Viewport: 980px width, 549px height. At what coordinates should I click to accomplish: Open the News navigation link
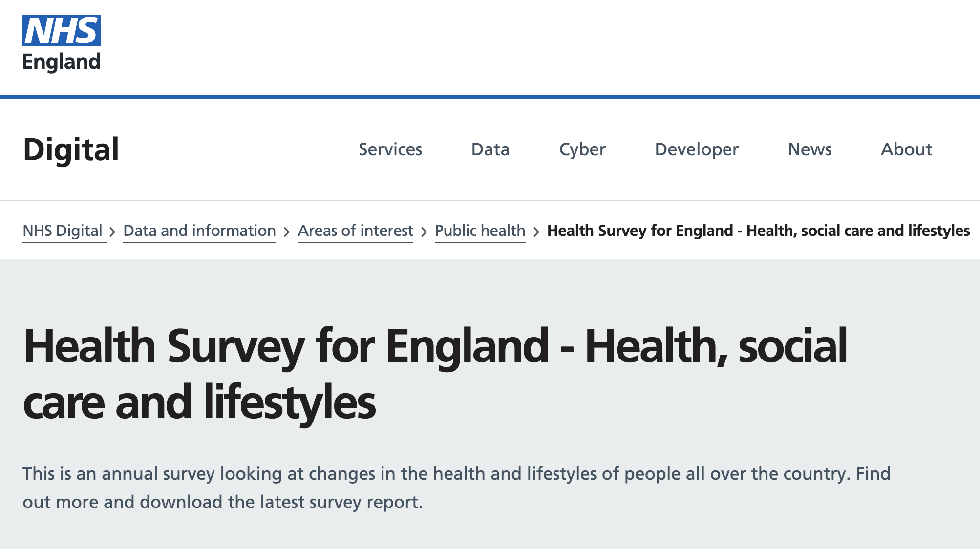point(810,149)
